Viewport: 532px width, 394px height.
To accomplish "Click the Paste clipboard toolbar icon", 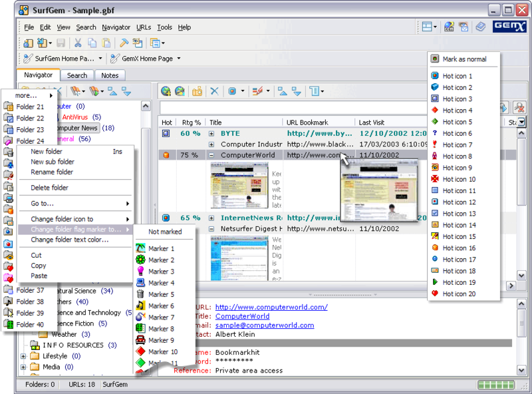I will (x=106, y=43).
